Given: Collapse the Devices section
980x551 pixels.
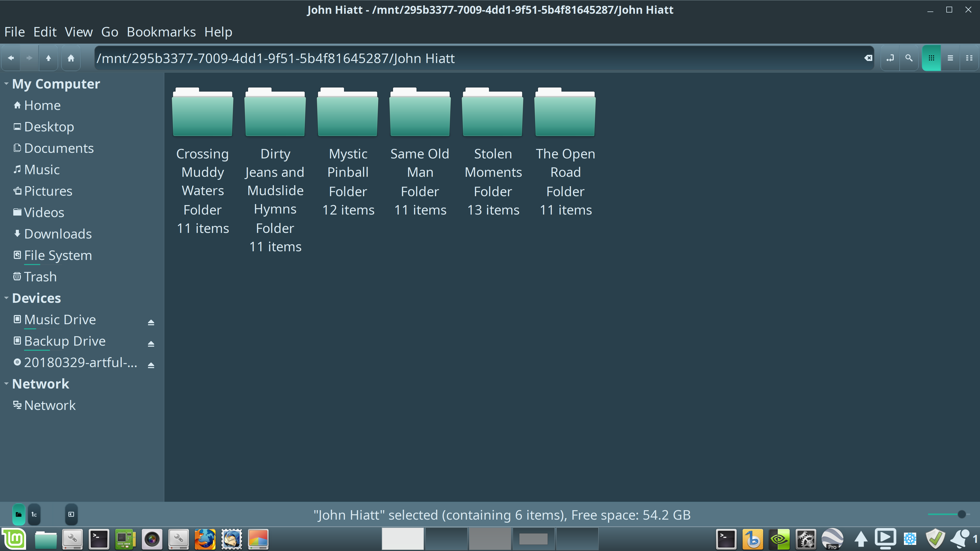Looking at the screenshot, I should tap(6, 298).
